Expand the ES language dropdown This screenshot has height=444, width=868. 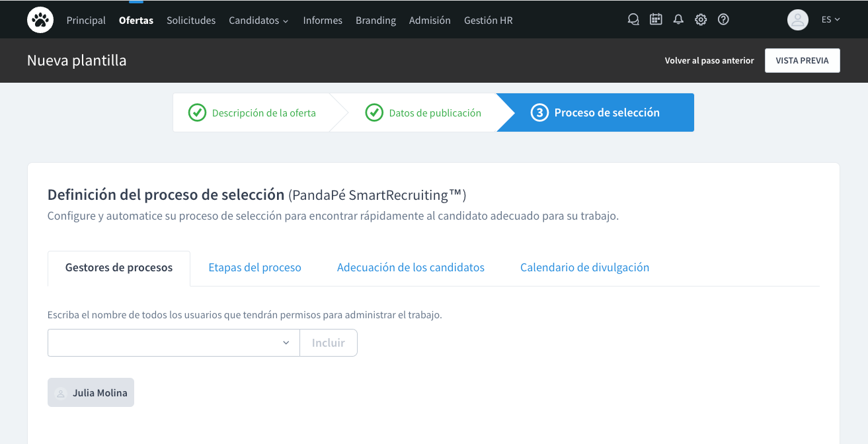pos(831,19)
